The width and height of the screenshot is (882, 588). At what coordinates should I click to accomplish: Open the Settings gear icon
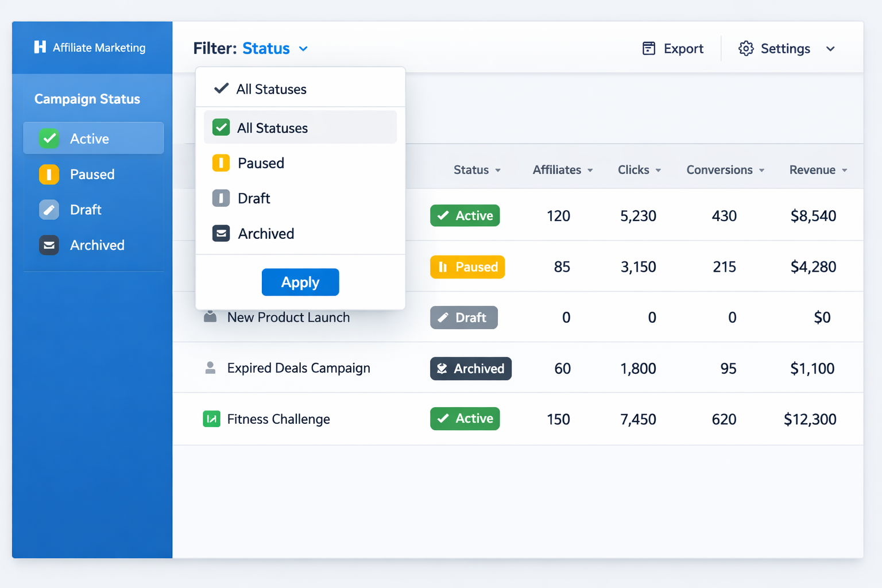coord(745,48)
